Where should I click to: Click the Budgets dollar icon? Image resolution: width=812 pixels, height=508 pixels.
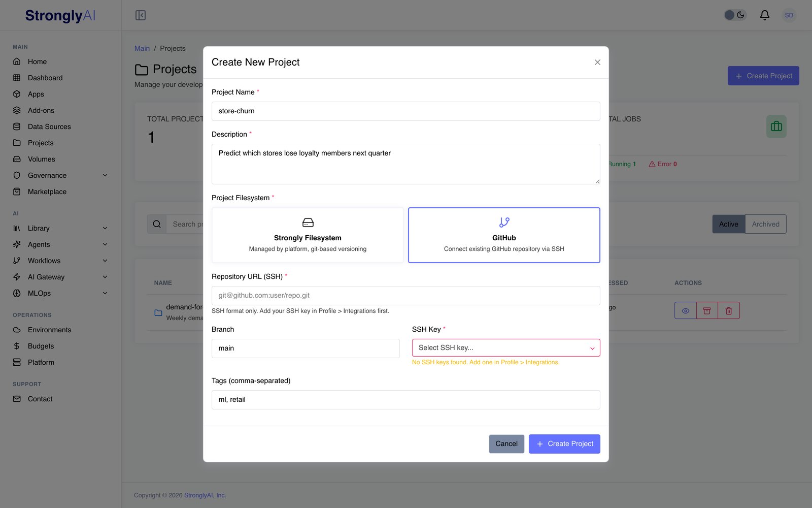17,346
